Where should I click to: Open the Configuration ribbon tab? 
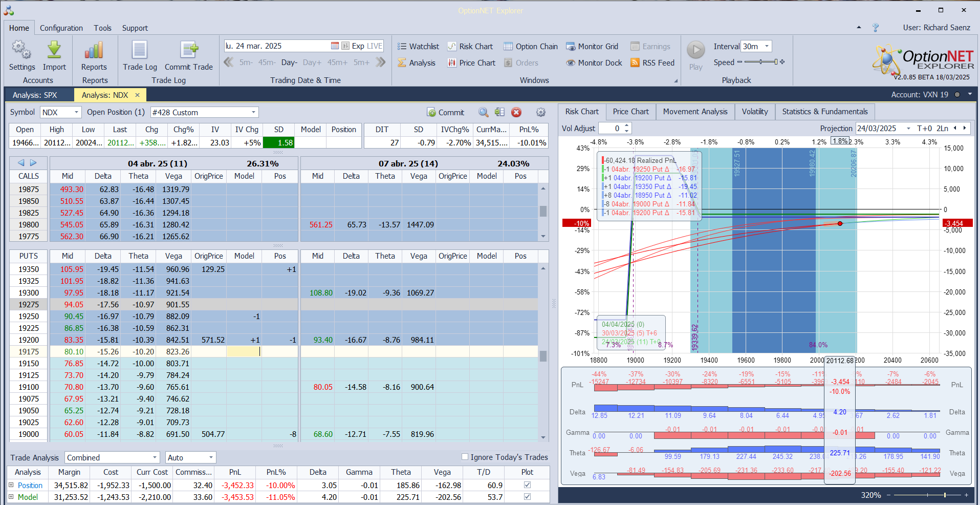[61, 28]
